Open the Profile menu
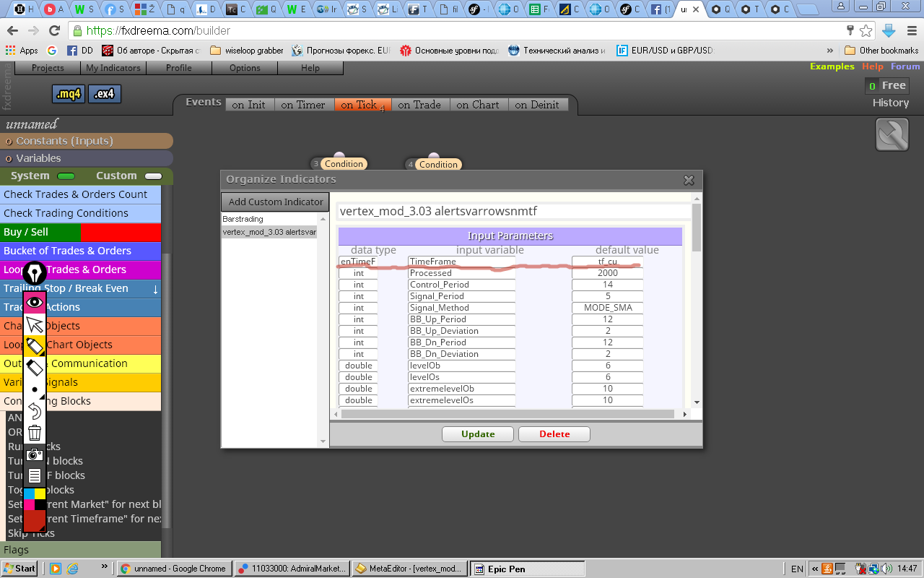 (x=179, y=67)
